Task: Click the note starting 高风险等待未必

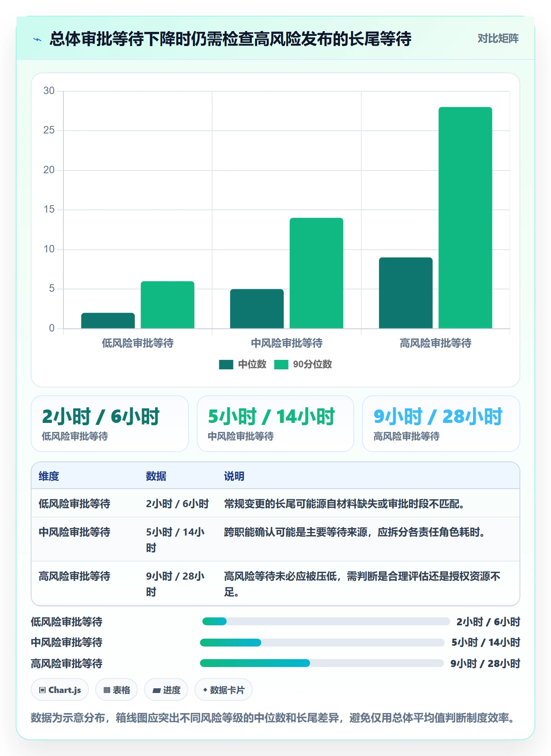Action: pos(362,584)
